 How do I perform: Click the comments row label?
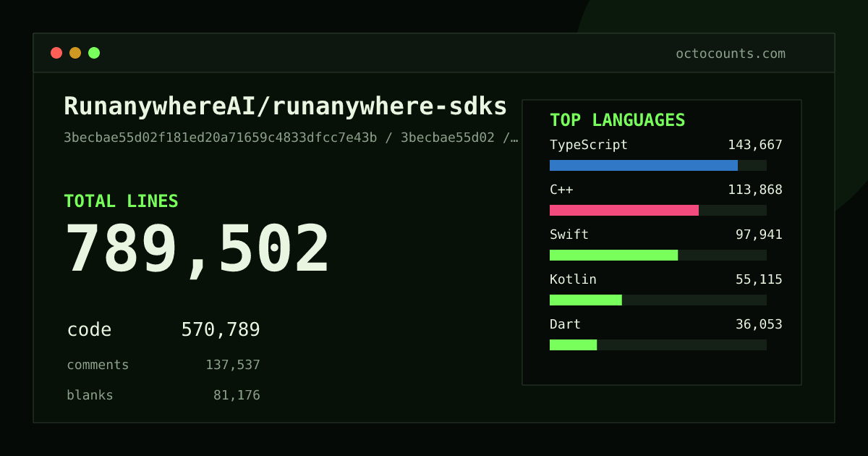98,365
